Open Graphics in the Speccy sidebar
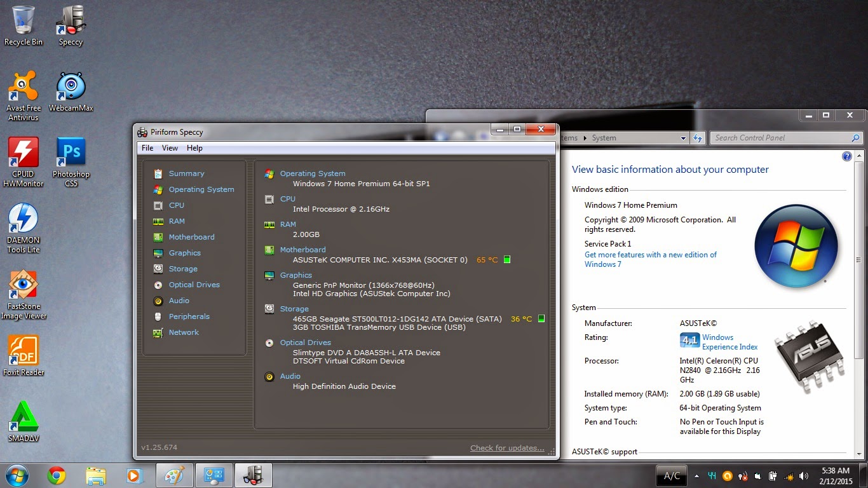Screen dimensions: 868x488 (x=185, y=253)
